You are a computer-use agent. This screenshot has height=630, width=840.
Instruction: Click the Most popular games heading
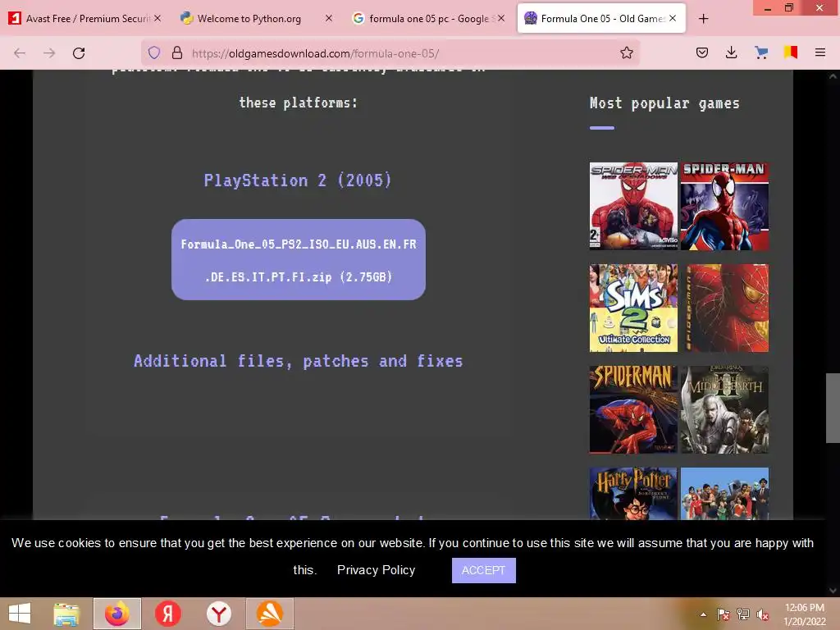tap(664, 103)
